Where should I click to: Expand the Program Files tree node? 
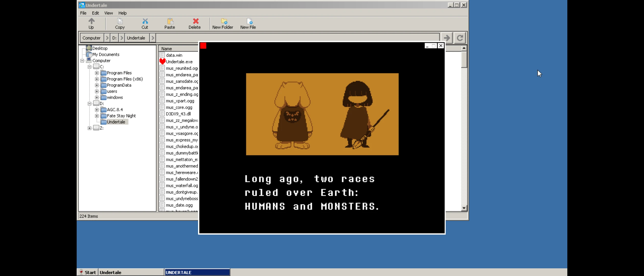pos(97,73)
